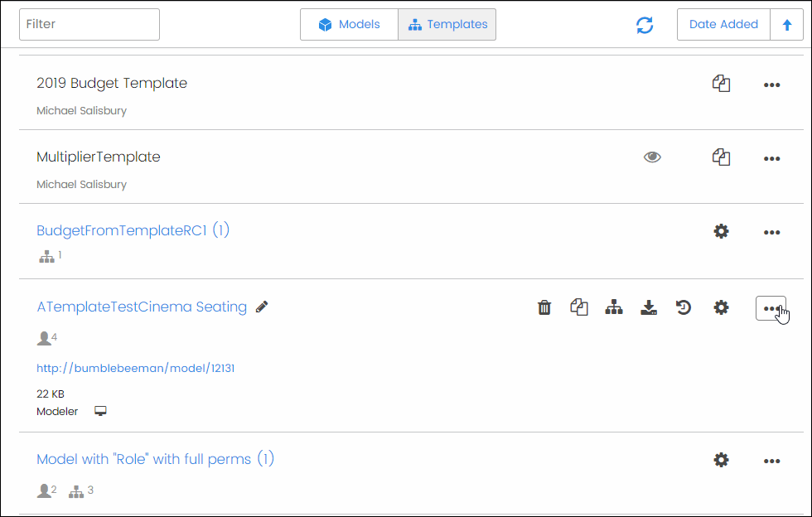
Task: Rename ATemplateTestCinema Seating with pencil icon
Action: point(262,307)
